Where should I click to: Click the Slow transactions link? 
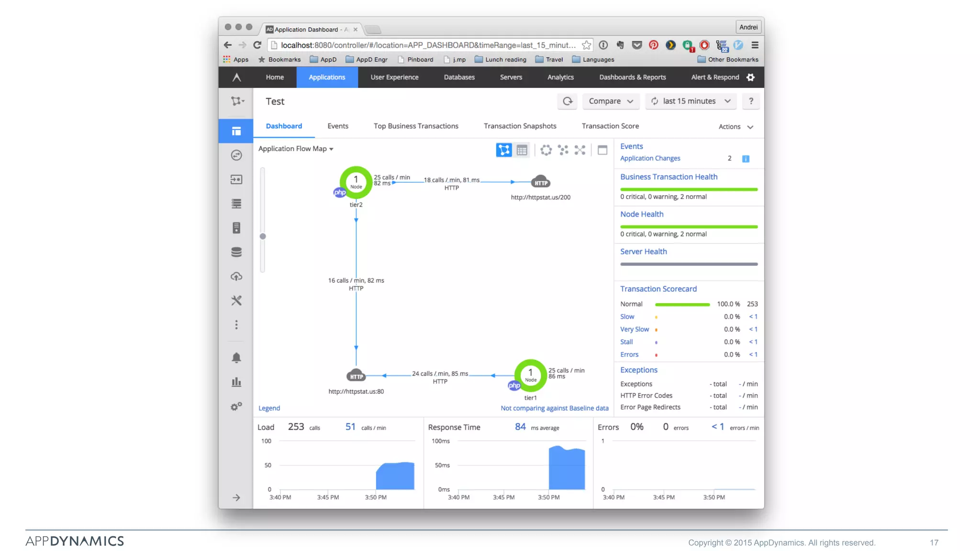[x=627, y=317]
